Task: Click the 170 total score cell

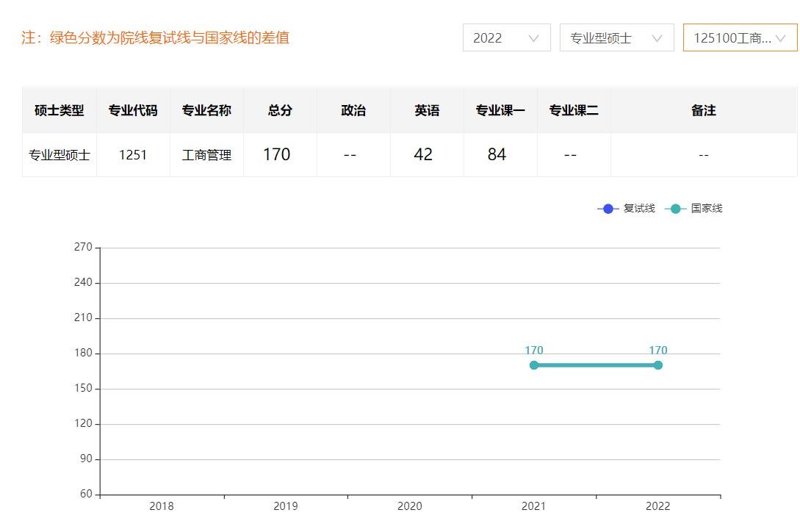Action: click(x=277, y=154)
